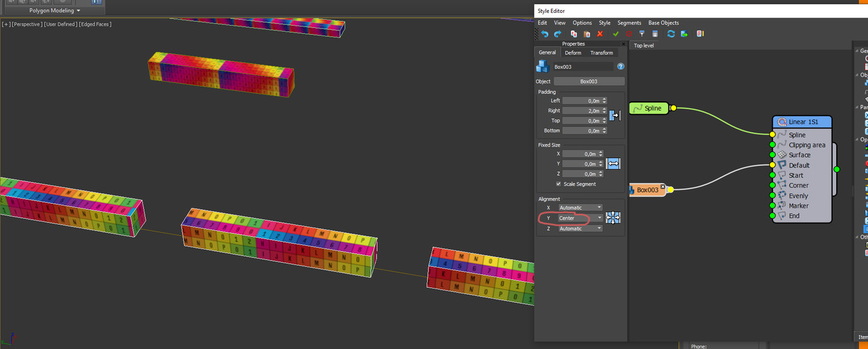Remove Box003 node via its small X
This screenshot has width=868, height=349.
click(663, 187)
